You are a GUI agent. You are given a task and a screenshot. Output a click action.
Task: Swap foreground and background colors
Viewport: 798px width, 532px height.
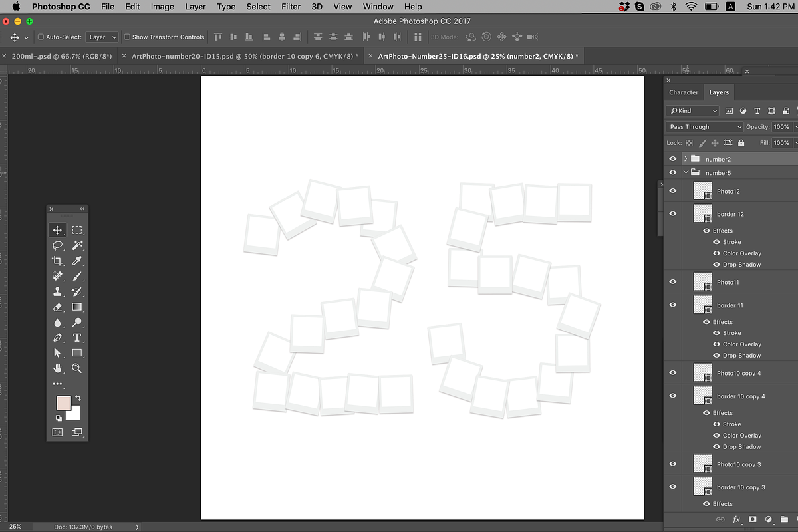(78, 398)
